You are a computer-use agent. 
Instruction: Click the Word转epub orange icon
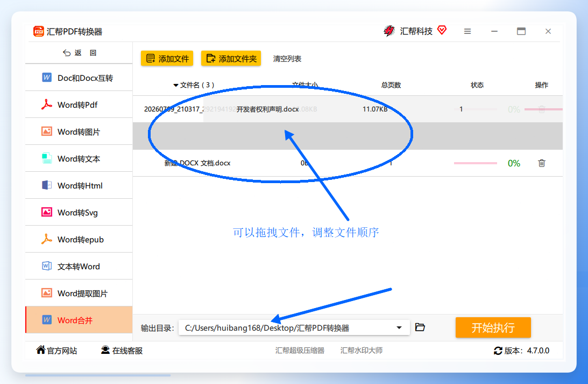[x=46, y=239]
